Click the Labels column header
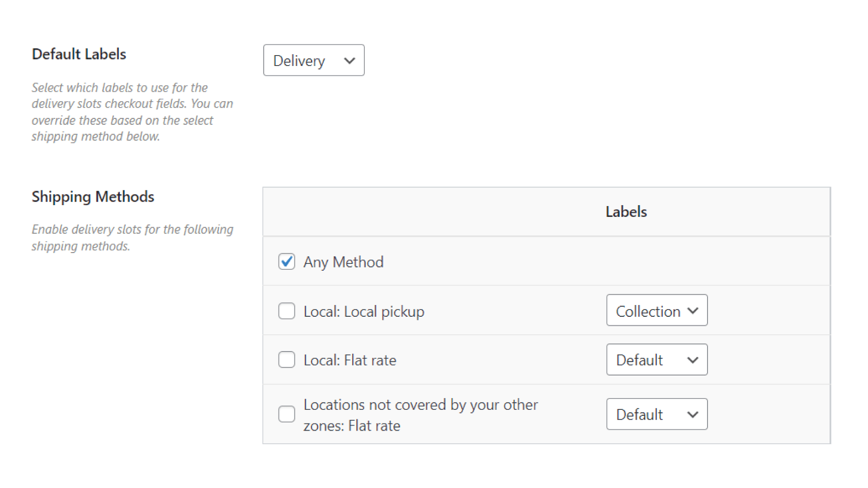Viewport: 868px width, 488px height. point(626,211)
